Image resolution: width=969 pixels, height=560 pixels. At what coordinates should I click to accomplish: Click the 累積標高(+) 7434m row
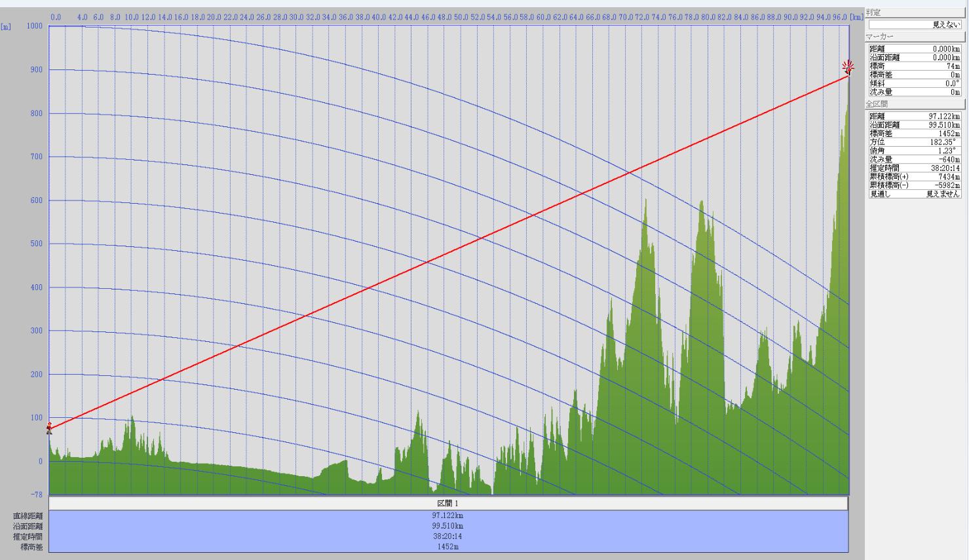[x=915, y=177]
